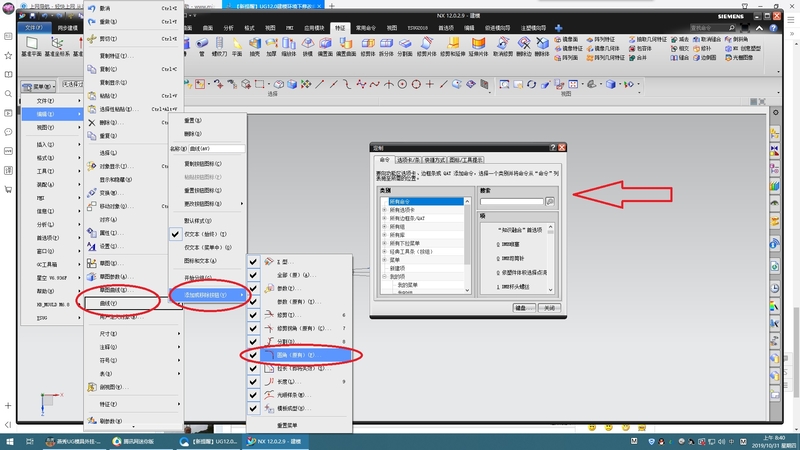Image resolution: width=800 pixels, height=450 pixels.
Task: Switch to 图标/工具提示 tab in dialog
Action: [465, 160]
